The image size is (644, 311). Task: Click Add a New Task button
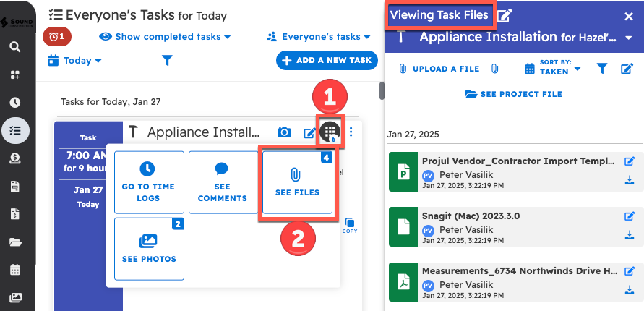point(327,61)
